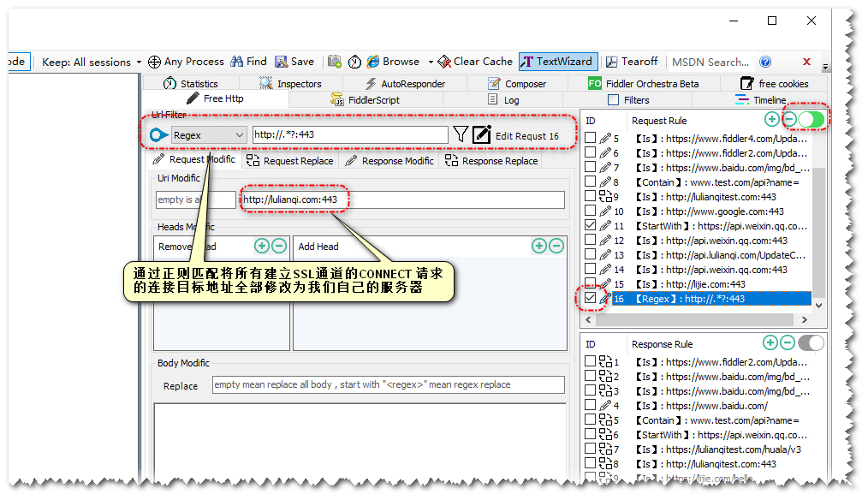Open the Regex match type dropdown
The width and height of the screenshot is (868, 500).
tap(209, 135)
